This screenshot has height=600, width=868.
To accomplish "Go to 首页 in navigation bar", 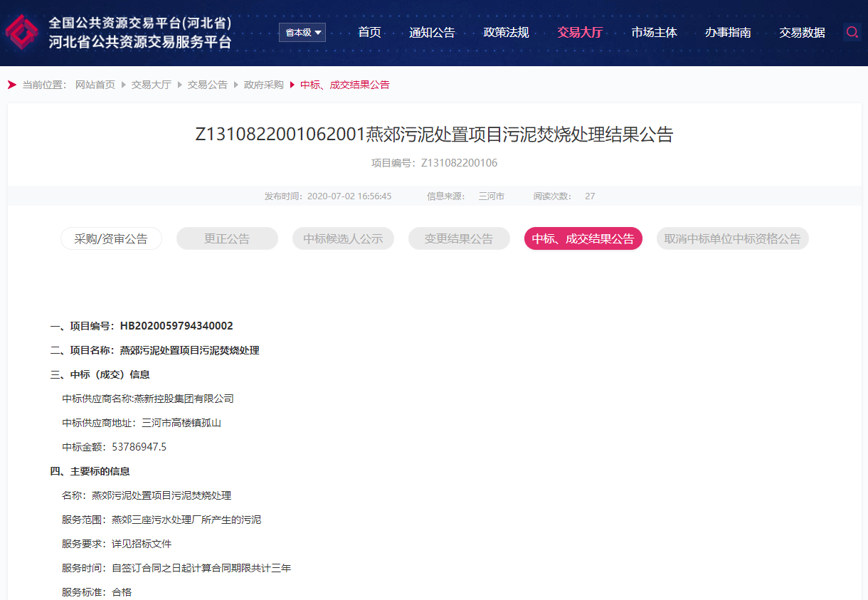I will click(369, 32).
